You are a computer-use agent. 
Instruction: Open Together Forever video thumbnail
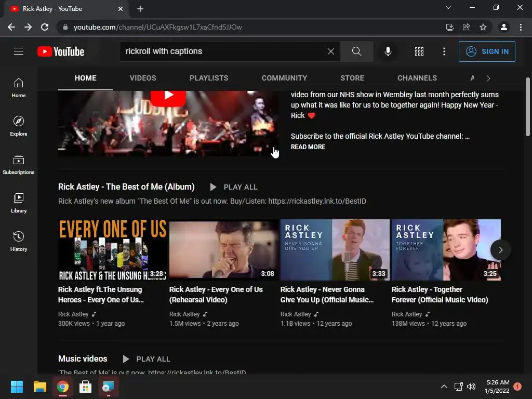click(x=446, y=250)
